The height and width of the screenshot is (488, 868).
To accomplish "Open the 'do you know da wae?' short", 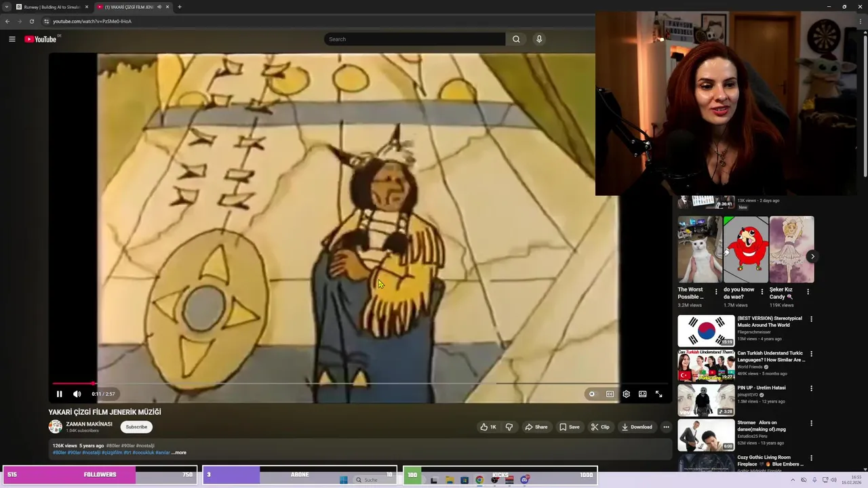I will pyautogui.click(x=745, y=249).
